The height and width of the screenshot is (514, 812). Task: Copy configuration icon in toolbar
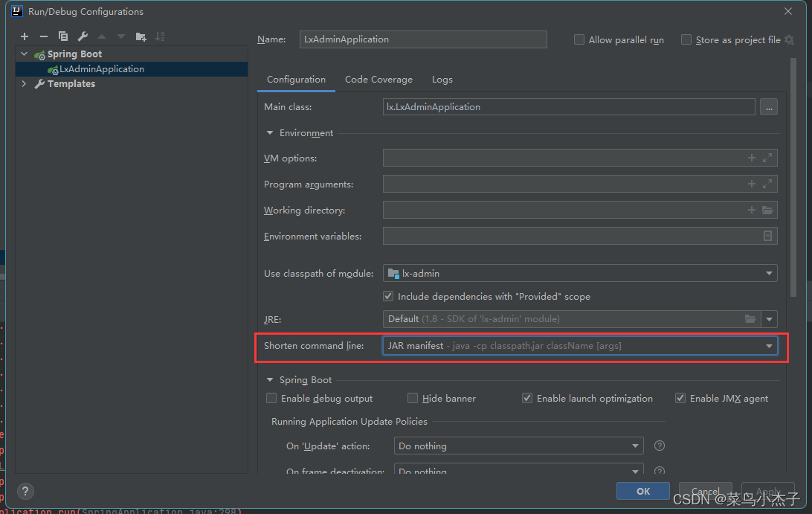(63, 36)
